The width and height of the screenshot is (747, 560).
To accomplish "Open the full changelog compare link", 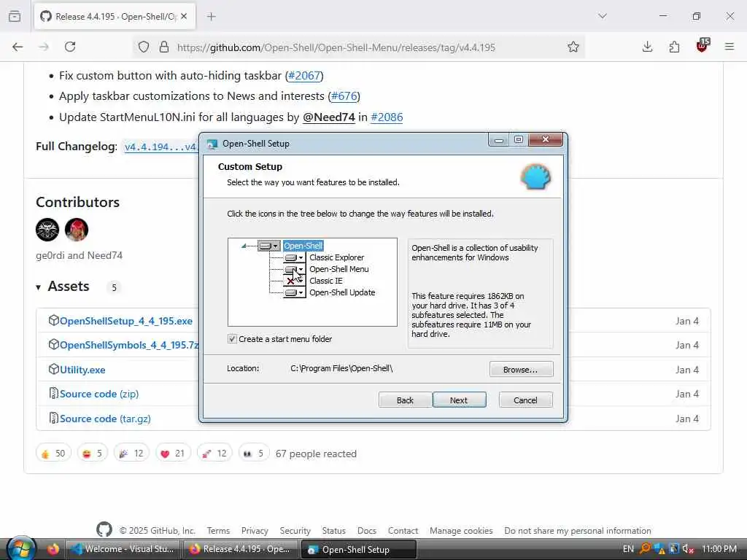I will pyautogui.click(x=161, y=147).
